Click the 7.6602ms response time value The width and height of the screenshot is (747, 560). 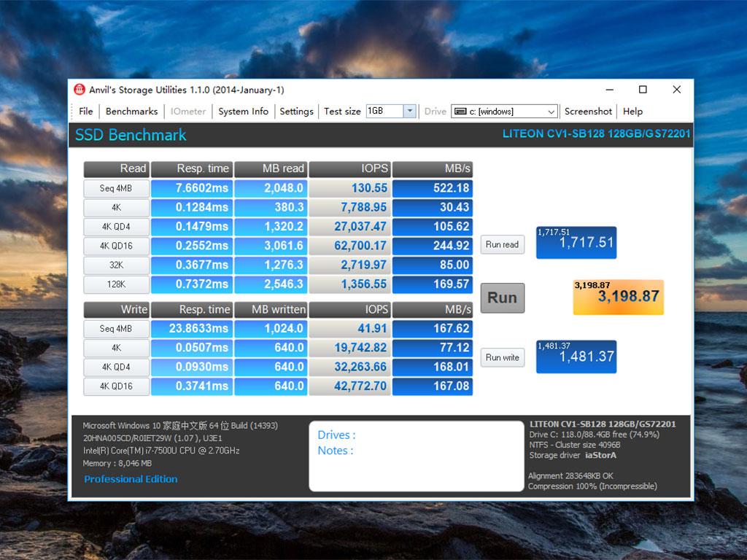click(192, 189)
